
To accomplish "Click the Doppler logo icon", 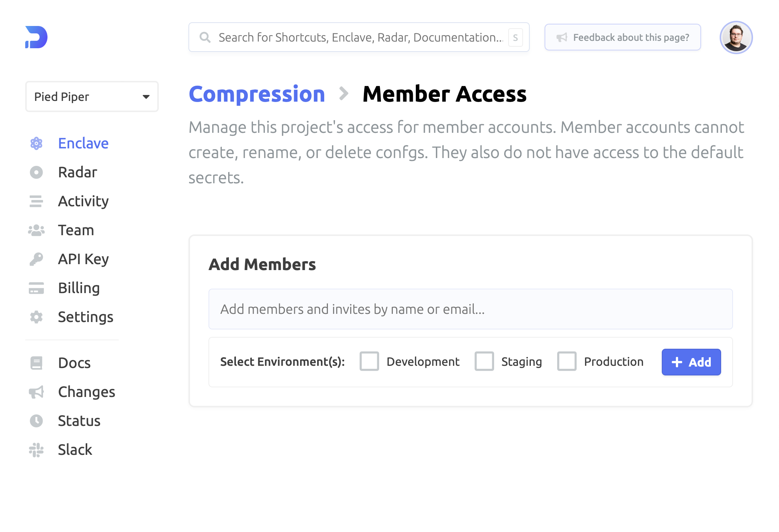I will coord(36,37).
